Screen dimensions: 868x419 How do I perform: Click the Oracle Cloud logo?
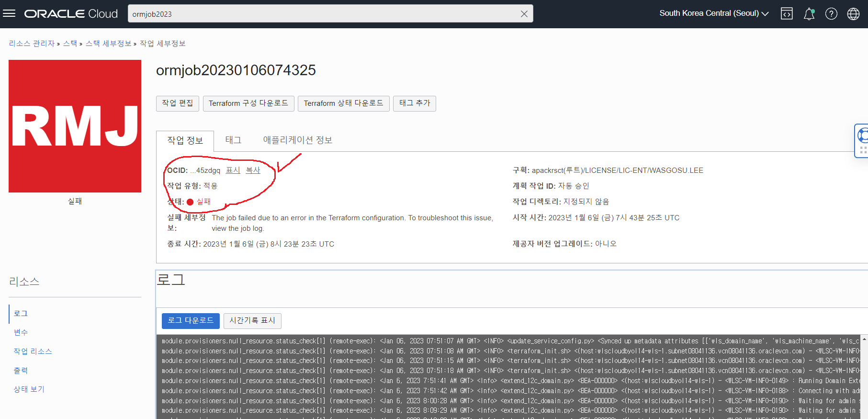[x=71, y=14]
